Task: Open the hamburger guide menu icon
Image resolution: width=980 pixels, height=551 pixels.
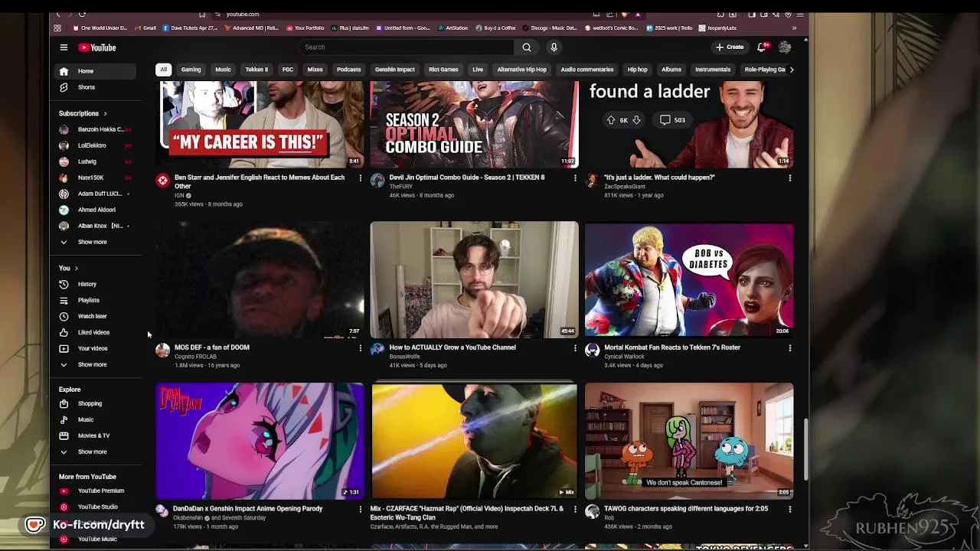Action: (64, 47)
